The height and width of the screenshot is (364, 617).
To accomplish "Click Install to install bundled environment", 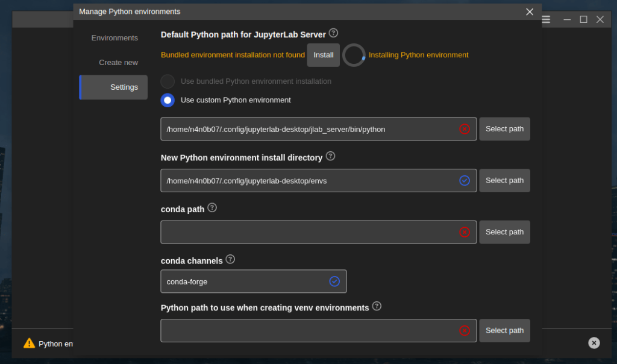I will click(x=323, y=55).
